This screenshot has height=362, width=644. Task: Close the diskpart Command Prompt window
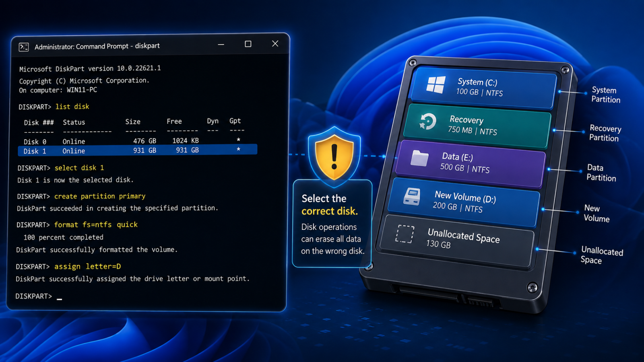[275, 43]
